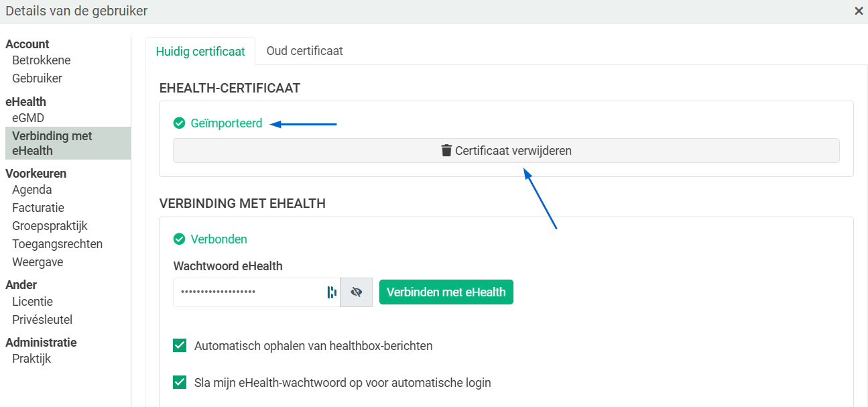Click the green Verbonden checkmark icon
Image resolution: width=868 pixels, height=407 pixels.
pyautogui.click(x=179, y=239)
